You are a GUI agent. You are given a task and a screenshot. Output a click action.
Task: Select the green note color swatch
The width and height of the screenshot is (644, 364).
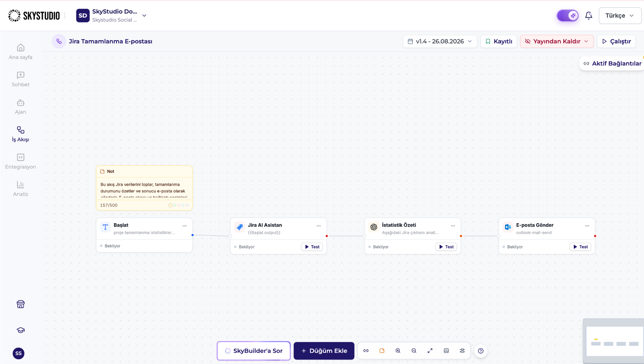pos(175,205)
